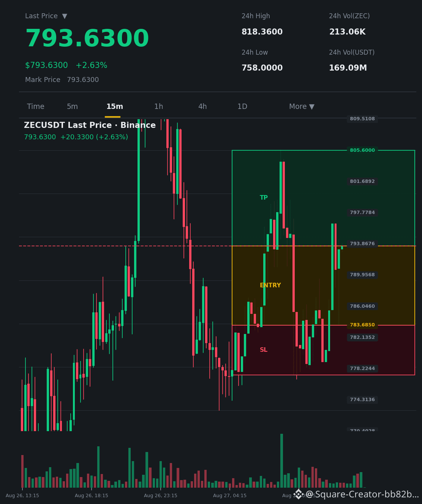The height and width of the screenshot is (504, 422).
Task: Switch to the 5m interval tab
Action: (72, 107)
